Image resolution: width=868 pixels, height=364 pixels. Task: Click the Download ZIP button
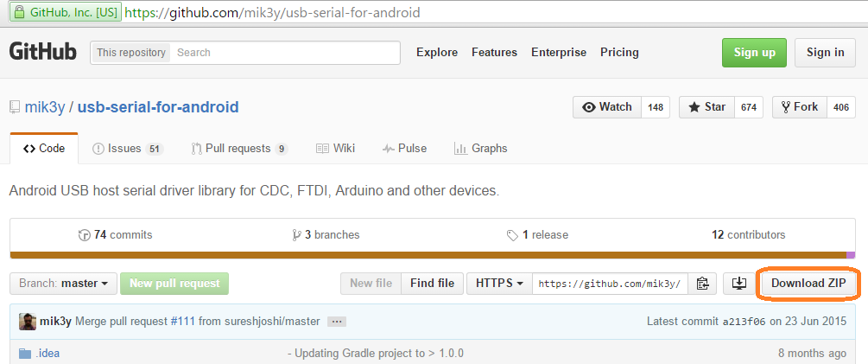click(808, 283)
